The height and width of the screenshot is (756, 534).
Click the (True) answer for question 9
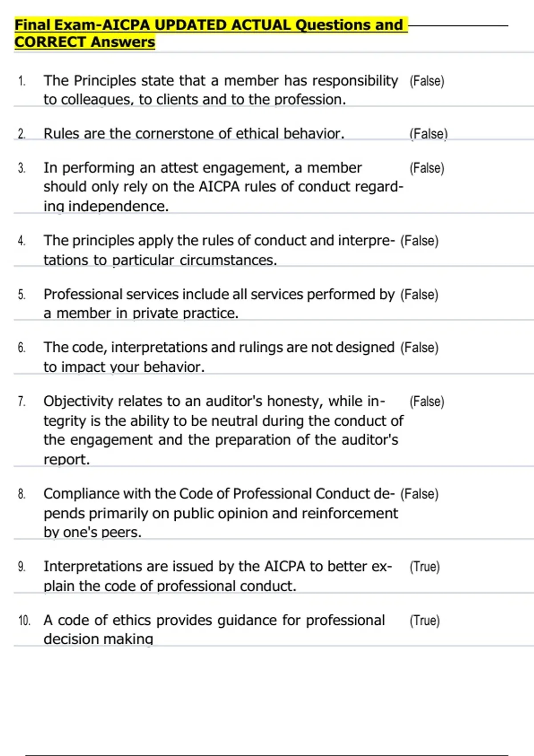pos(425,567)
